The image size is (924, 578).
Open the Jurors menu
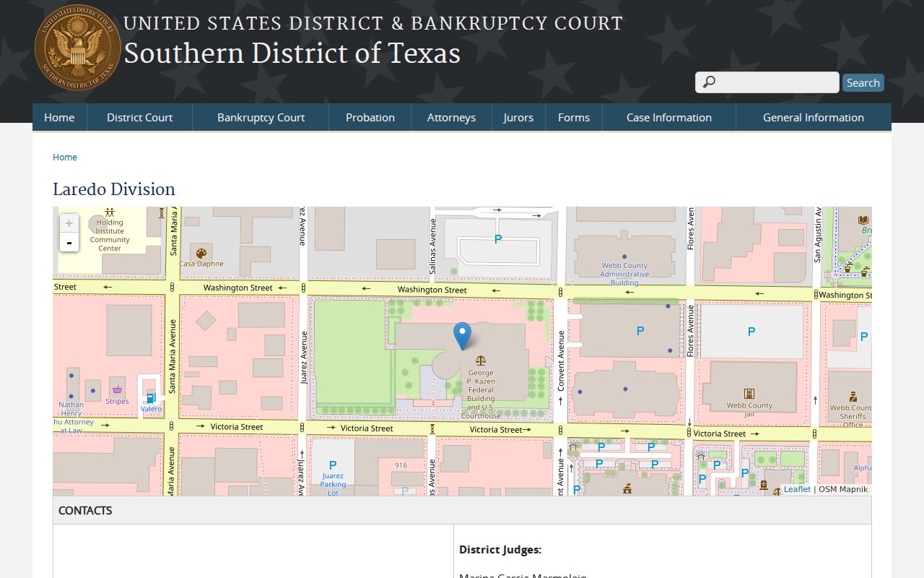(518, 117)
